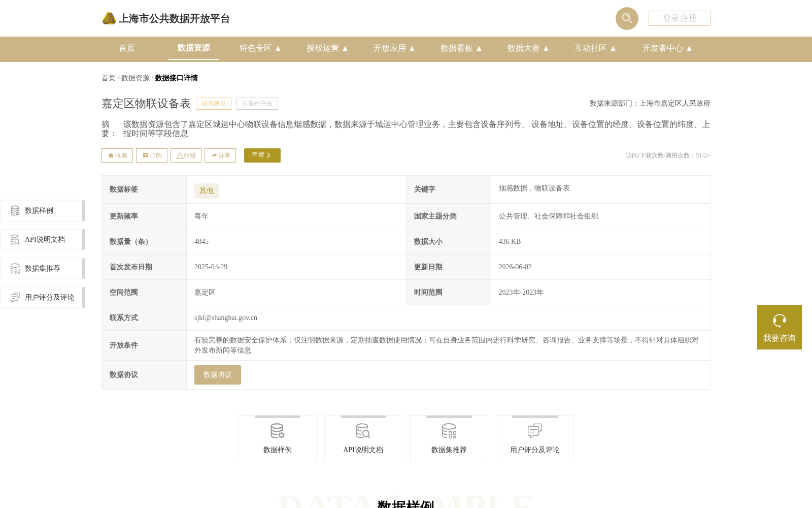Image resolution: width=812 pixels, height=508 pixels.
Task: Expand the 开发者中心 dropdown menu
Action: [667, 48]
